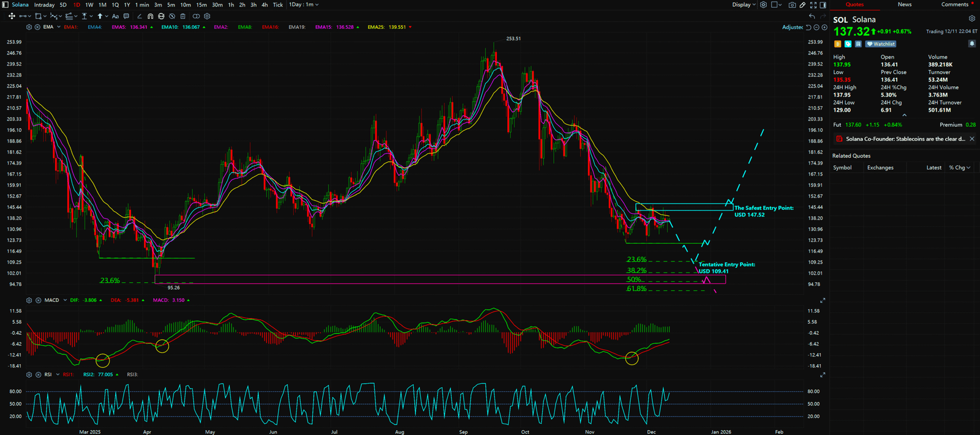Click the trash icon to delete drawings
This screenshot has width=980, height=435.
(183, 17)
